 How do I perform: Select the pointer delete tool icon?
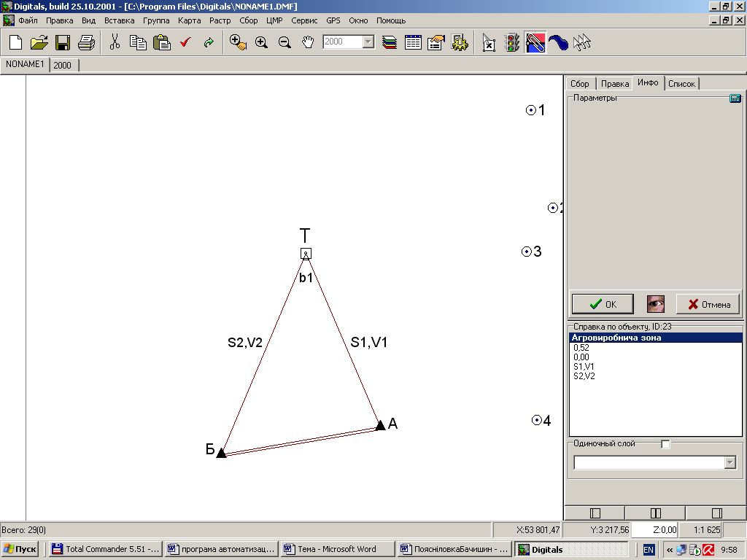(x=488, y=43)
